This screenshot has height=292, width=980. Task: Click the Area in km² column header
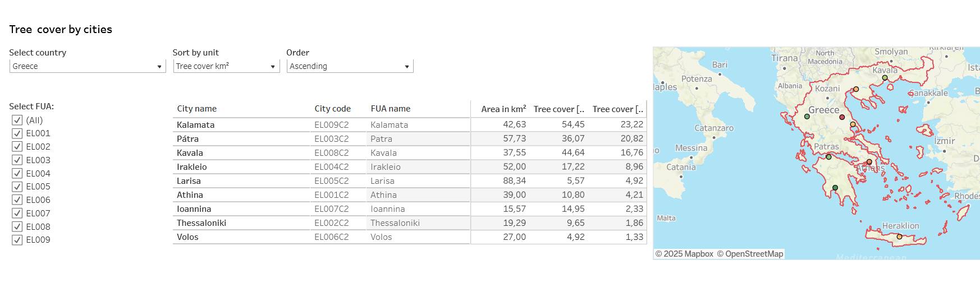pos(503,109)
